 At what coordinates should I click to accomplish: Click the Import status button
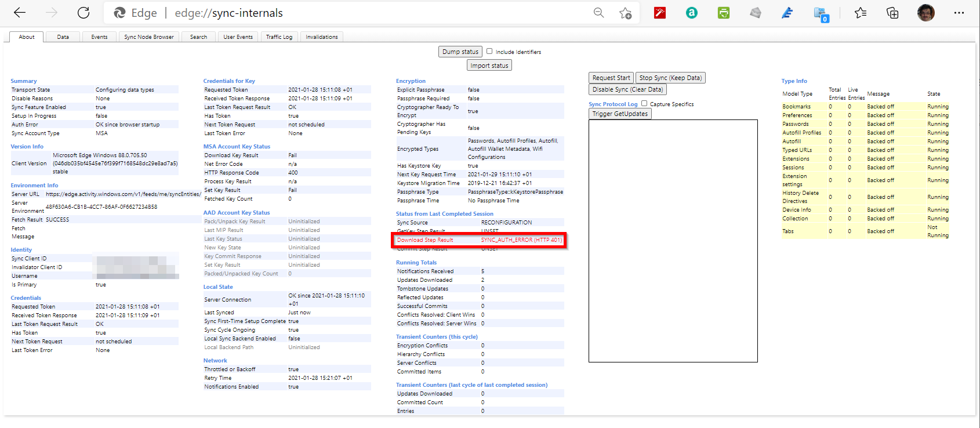tap(489, 66)
